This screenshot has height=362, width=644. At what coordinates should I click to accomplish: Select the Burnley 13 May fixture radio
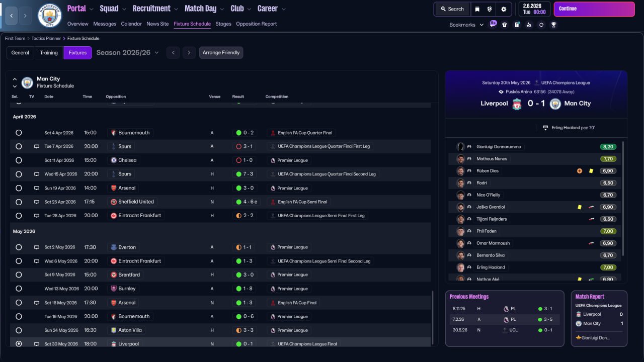(x=19, y=289)
